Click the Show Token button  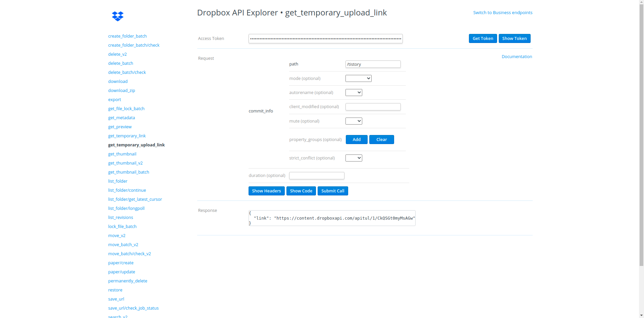(514, 38)
